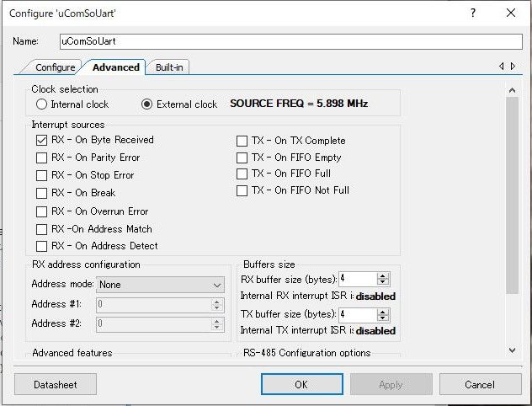Click the help question mark icon

point(473,13)
